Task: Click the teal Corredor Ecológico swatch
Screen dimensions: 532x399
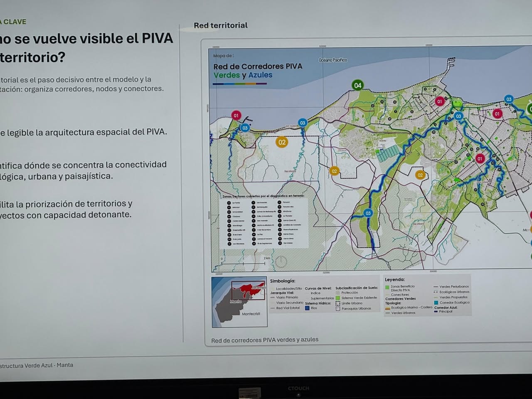Action: point(436,303)
